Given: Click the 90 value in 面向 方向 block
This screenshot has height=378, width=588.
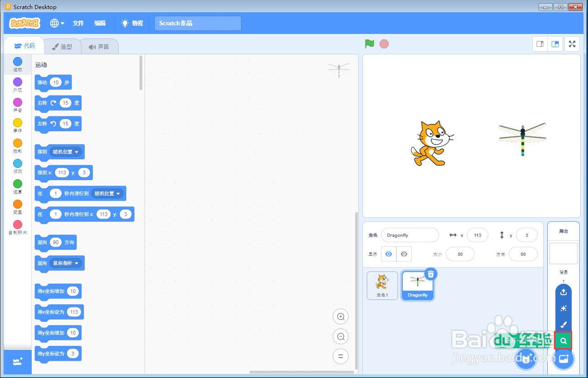Looking at the screenshot, I should point(56,242).
